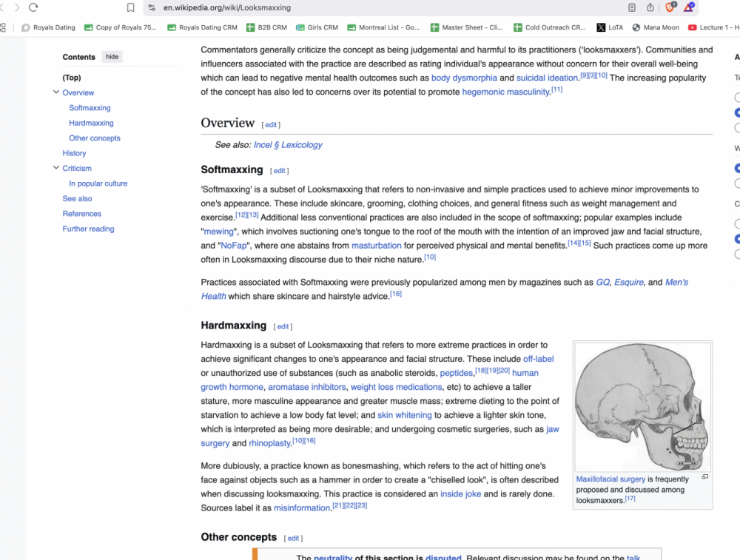Open the Incel § Lexicology link
Image resolution: width=740 pixels, height=560 pixels.
pyautogui.click(x=288, y=145)
